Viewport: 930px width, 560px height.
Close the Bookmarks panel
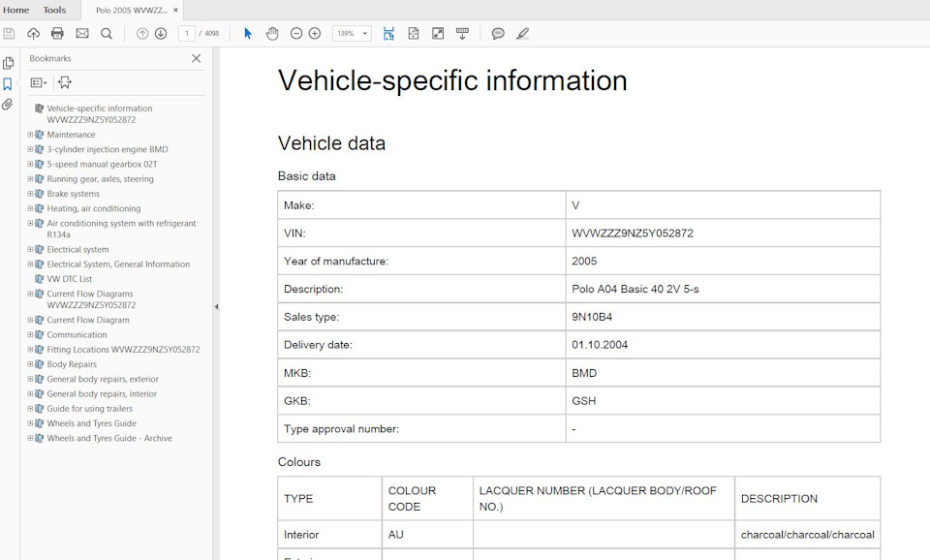tap(197, 58)
